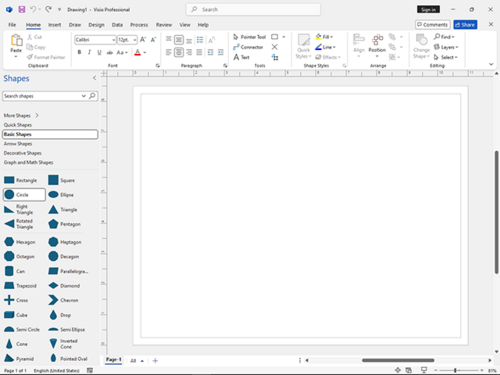500x375 pixels.
Task: Click the search magnifier in Shapes pane
Action: coord(92,96)
